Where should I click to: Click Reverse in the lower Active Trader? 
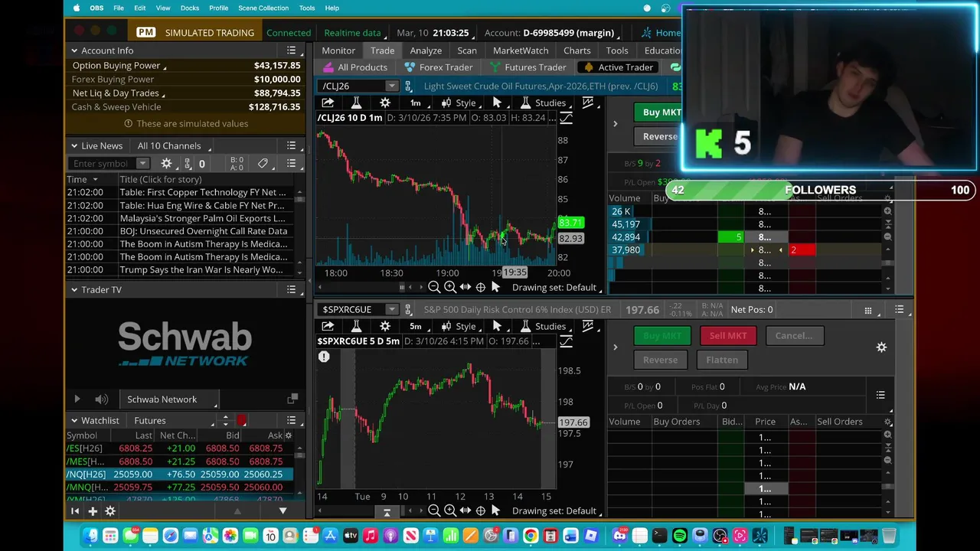click(660, 360)
